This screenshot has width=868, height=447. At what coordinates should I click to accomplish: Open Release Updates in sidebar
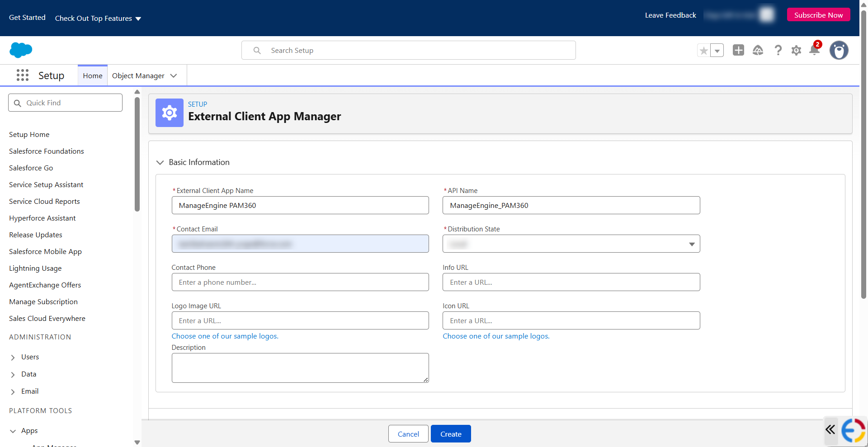pos(36,235)
